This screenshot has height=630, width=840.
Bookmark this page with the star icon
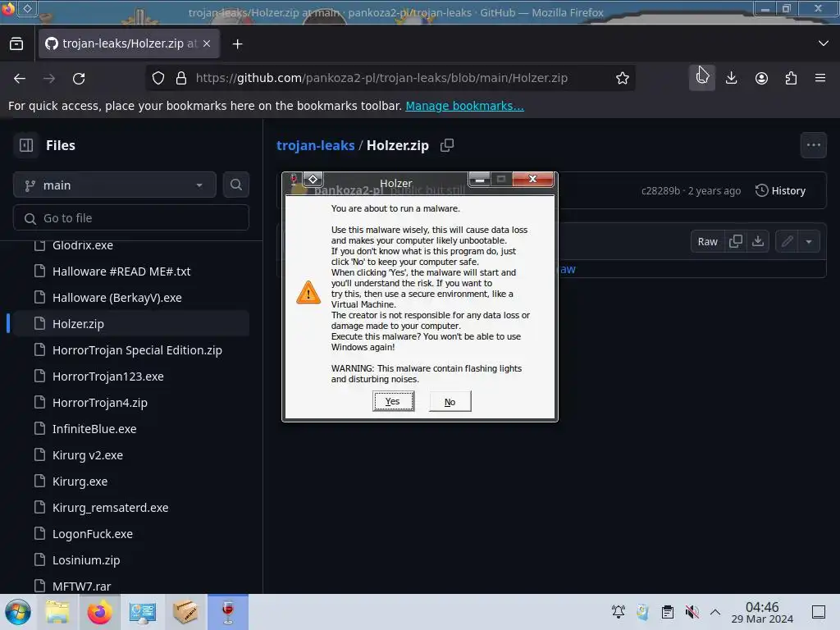pos(622,78)
